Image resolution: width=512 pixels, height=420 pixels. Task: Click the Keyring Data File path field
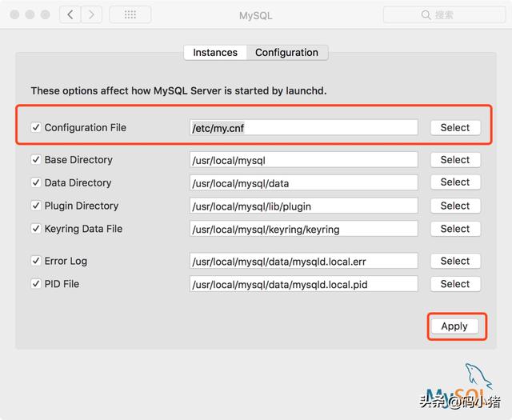pos(304,229)
